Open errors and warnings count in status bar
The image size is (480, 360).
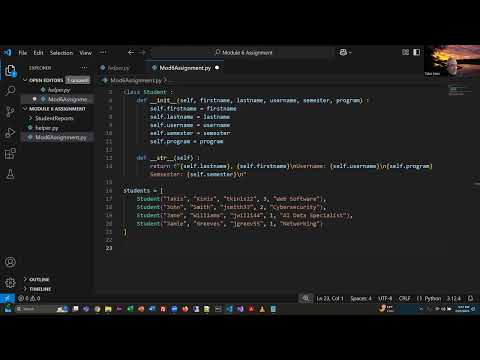[29, 298]
